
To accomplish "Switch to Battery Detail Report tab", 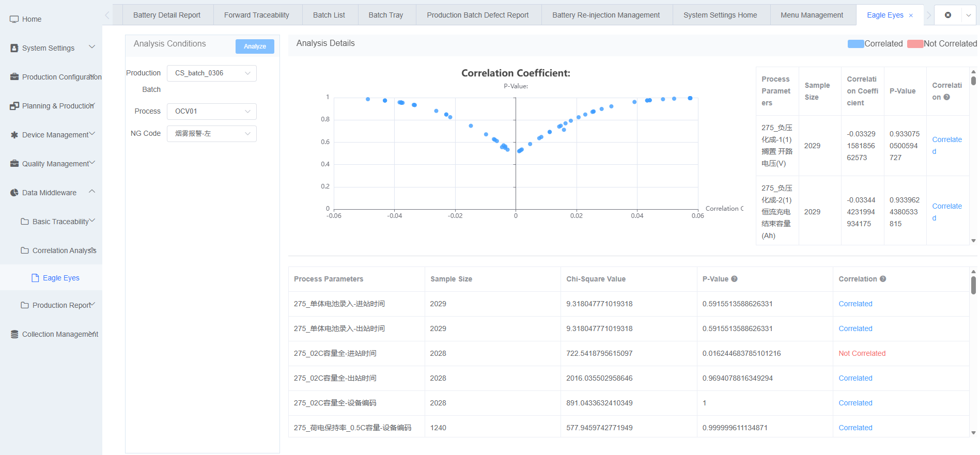I will pos(167,15).
